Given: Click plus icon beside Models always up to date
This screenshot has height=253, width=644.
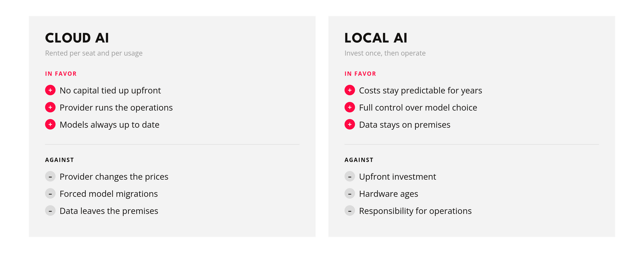Looking at the screenshot, I should pyautogui.click(x=50, y=124).
